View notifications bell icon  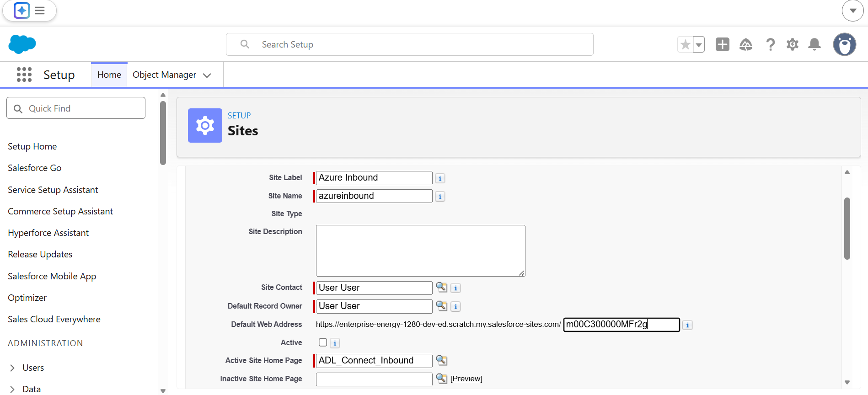(x=814, y=44)
